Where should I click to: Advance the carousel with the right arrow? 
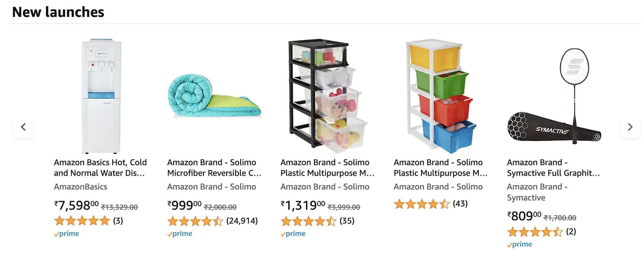629,127
